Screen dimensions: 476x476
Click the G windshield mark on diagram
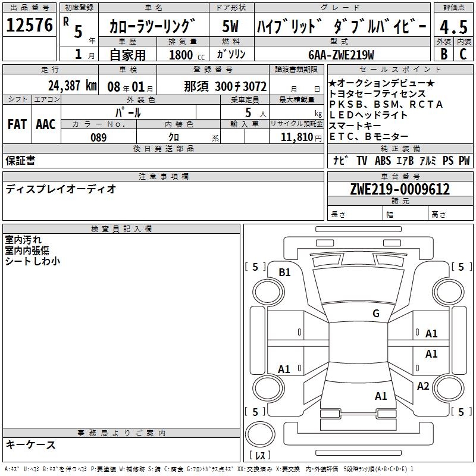(375, 314)
